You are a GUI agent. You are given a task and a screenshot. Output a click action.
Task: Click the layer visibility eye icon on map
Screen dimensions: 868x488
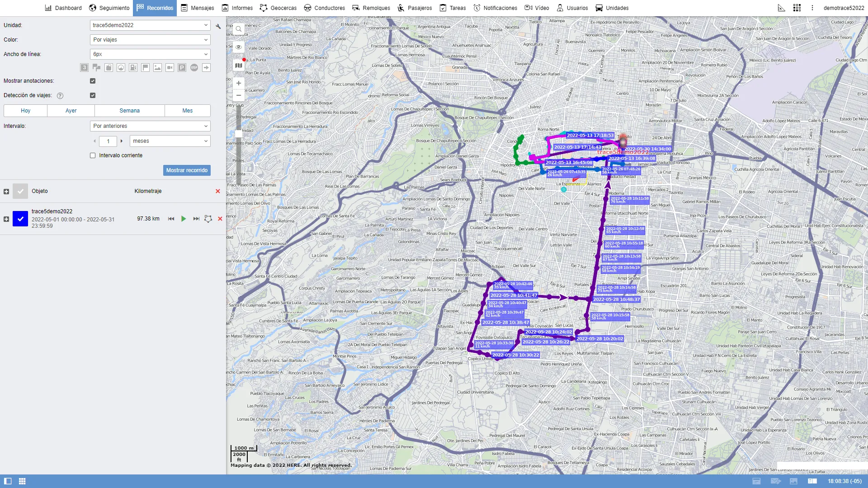tap(239, 47)
